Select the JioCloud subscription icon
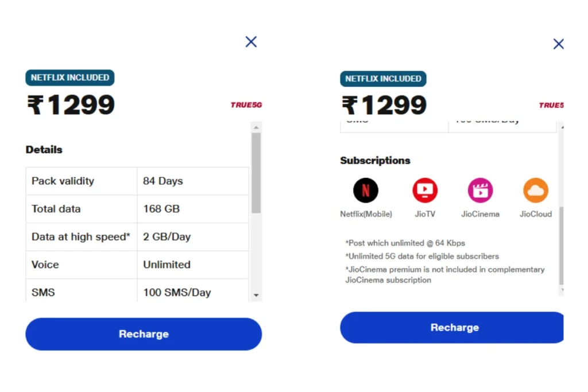The image size is (588, 392). click(536, 191)
